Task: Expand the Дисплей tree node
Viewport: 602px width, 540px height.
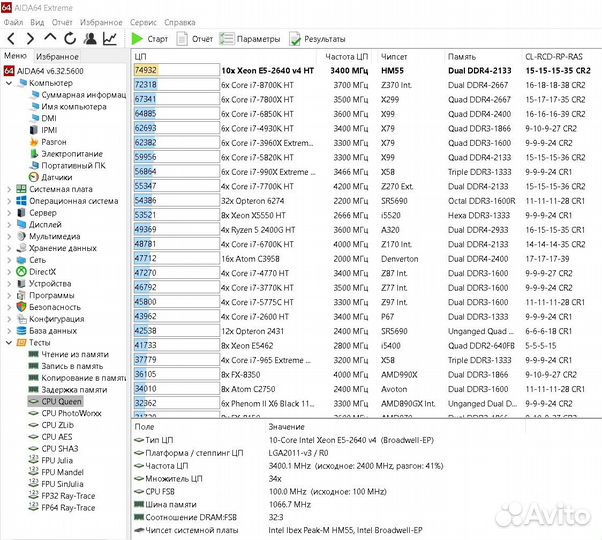Action: (x=9, y=225)
